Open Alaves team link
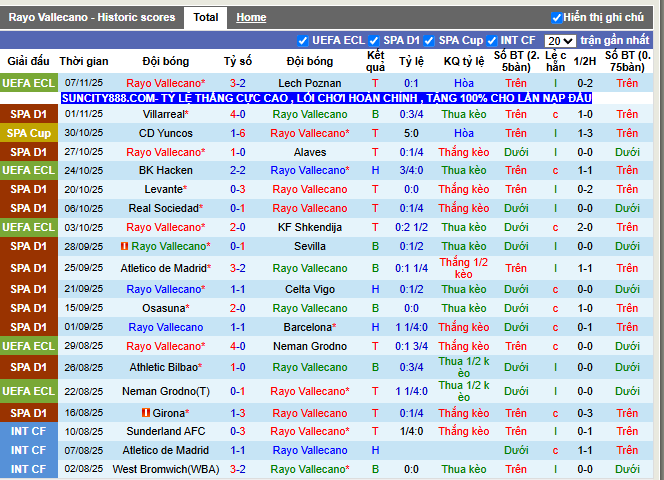Screen dimensions: 664x480 310,152
